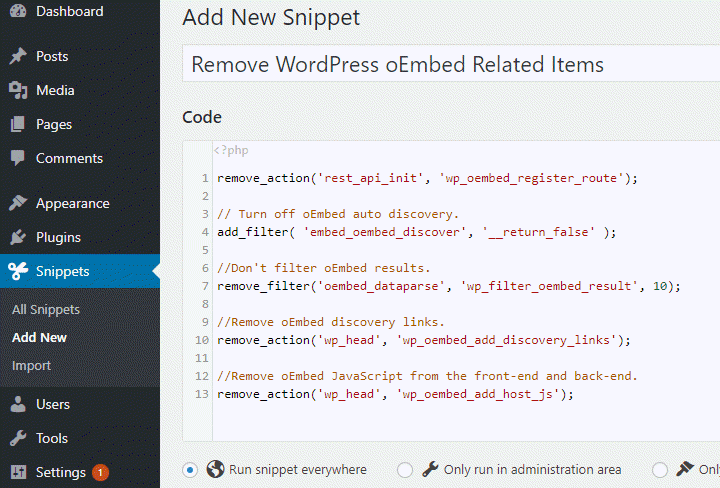This screenshot has width=720, height=488.
Task: Click the comment "Don't filter oEmbed results"
Action: coord(324,268)
